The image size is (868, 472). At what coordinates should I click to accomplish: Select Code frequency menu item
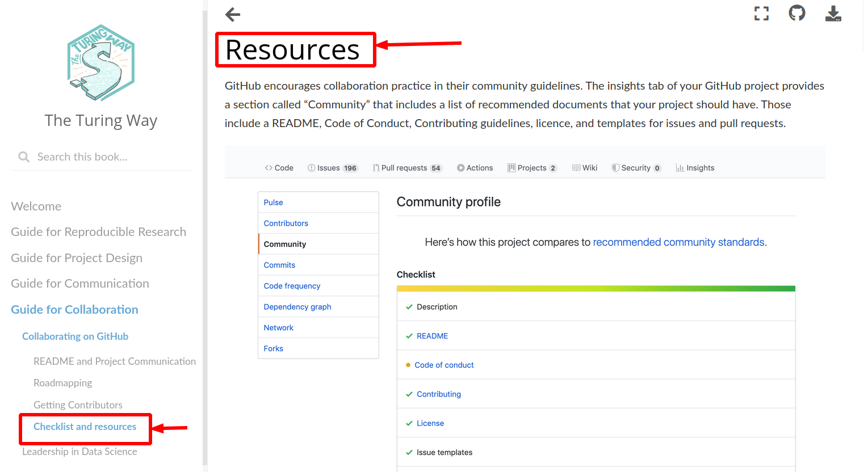(x=318, y=286)
